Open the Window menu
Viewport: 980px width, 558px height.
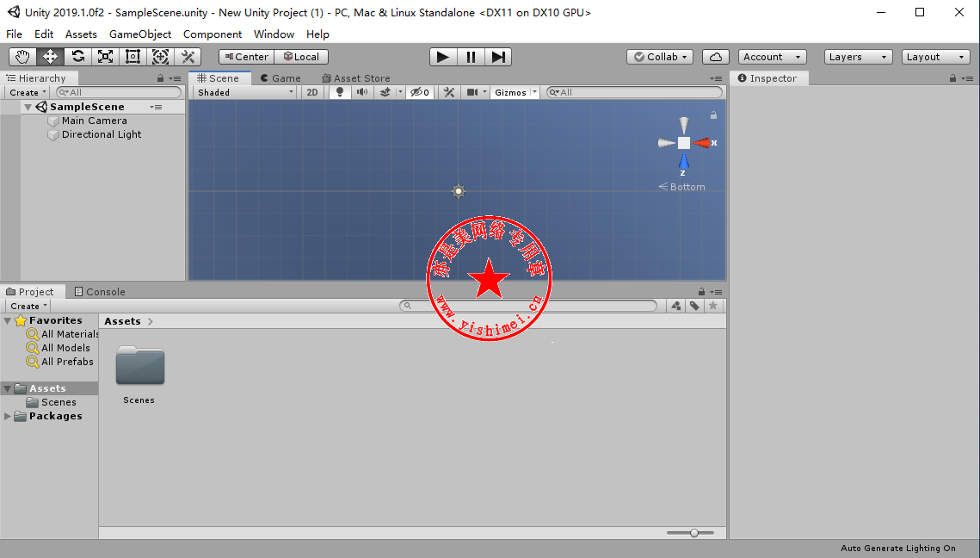pos(274,34)
